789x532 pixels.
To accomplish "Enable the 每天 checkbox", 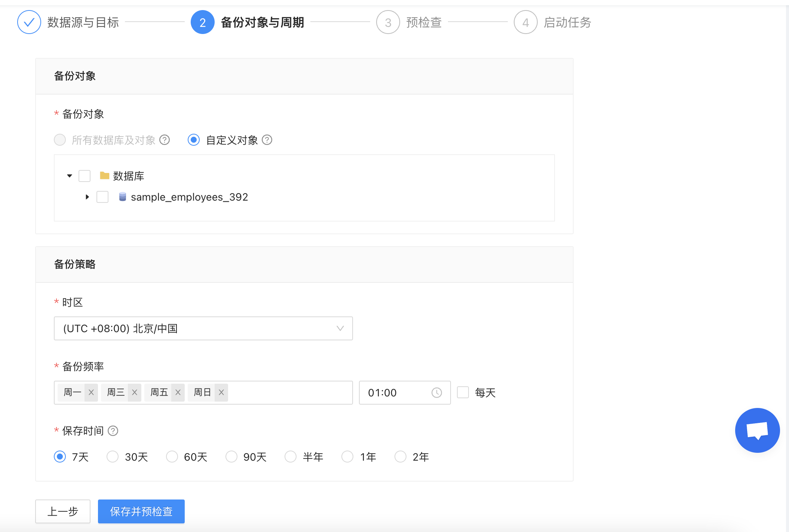I will (463, 393).
